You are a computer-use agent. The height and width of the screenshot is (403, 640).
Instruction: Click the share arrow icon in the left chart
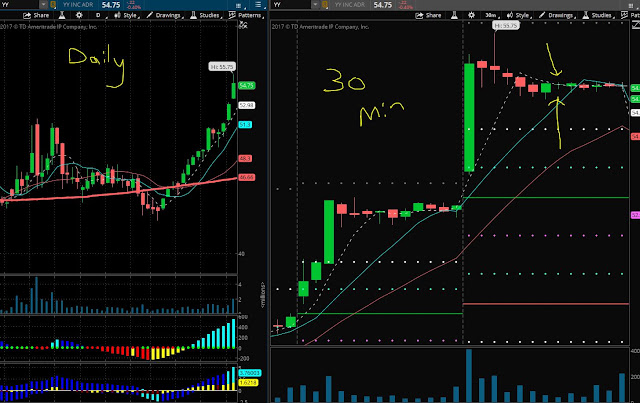coord(27,16)
